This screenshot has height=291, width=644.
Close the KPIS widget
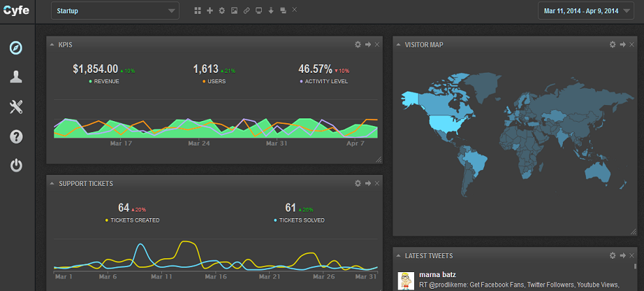(377, 45)
